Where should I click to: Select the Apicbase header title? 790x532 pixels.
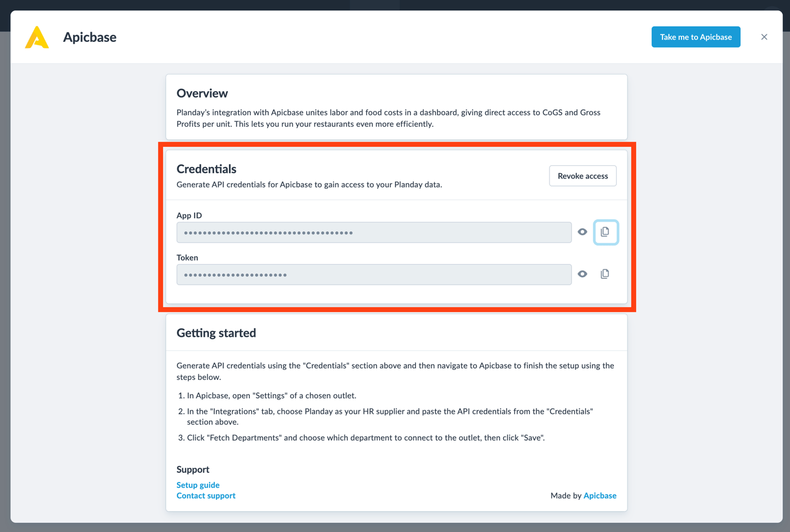(x=90, y=37)
